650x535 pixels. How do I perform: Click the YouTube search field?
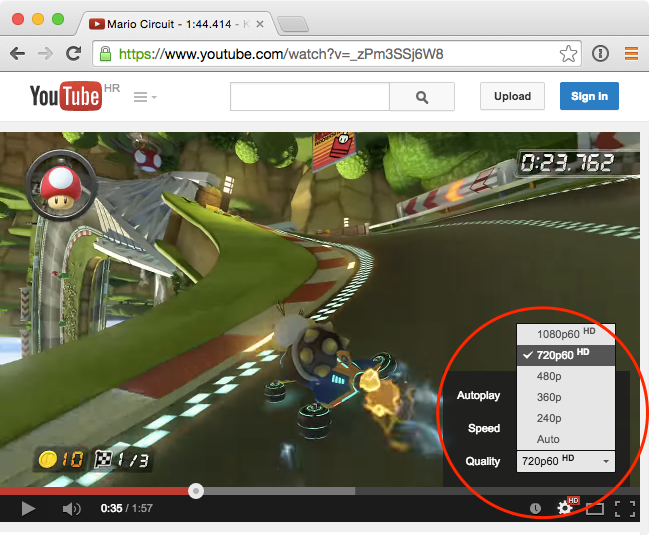click(310, 97)
